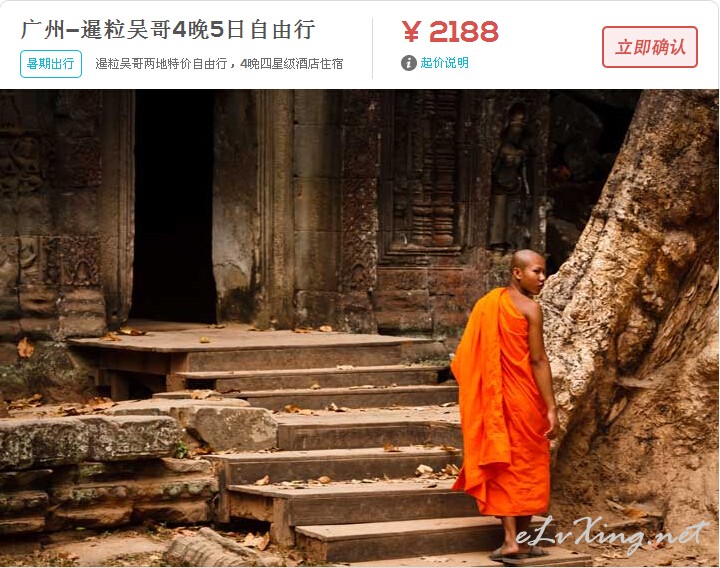Click the monk's sandals on the step
Image resolution: width=720 pixels, height=568 pixels.
click(x=519, y=555)
